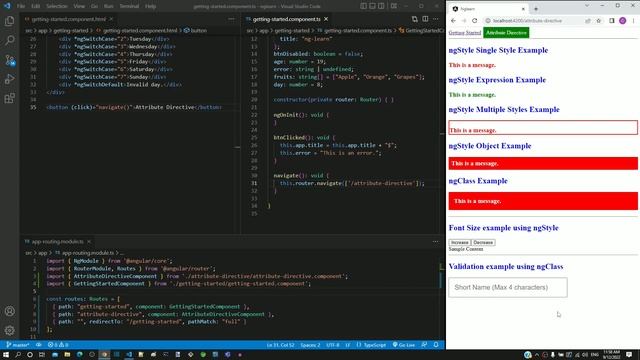The image size is (640, 360).
Task: Click the localhost:4200 address bar
Action: [x=527, y=21]
